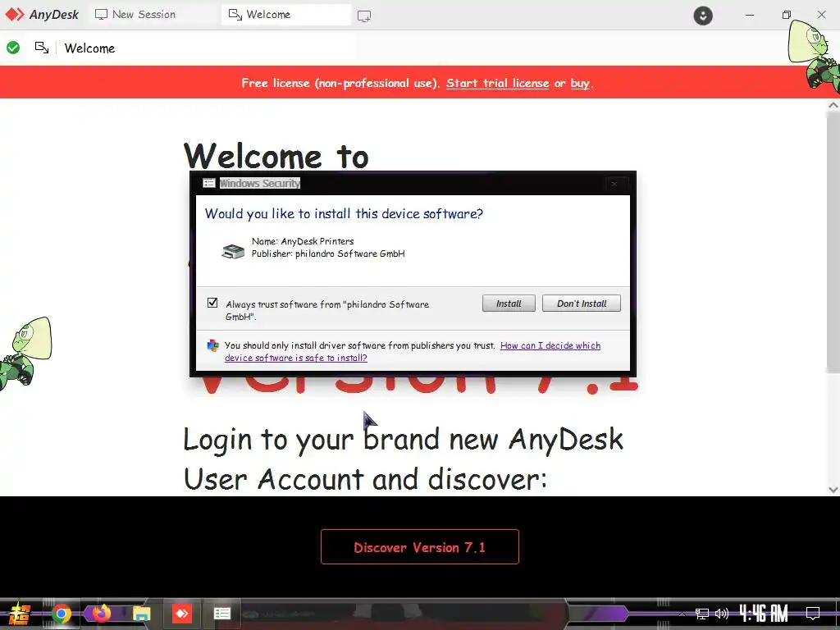Click the network tray icon
The image size is (840, 630).
pos(702,614)
